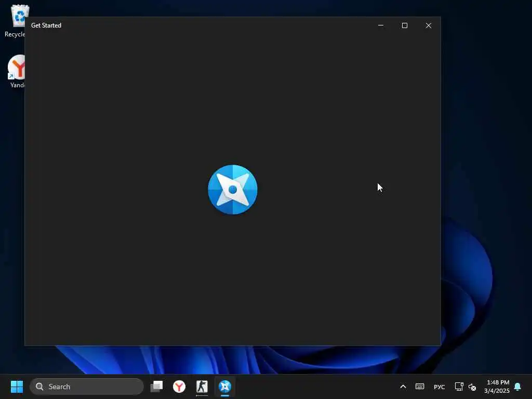Select the Get Started taskbar icon
This screenshot has width=532, height=399.
coord(224,387)
